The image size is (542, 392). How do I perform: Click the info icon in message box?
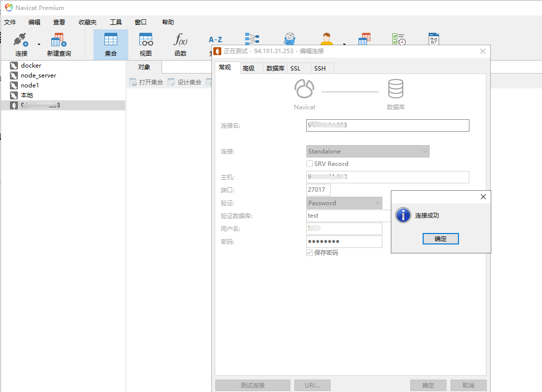(403, 215)
